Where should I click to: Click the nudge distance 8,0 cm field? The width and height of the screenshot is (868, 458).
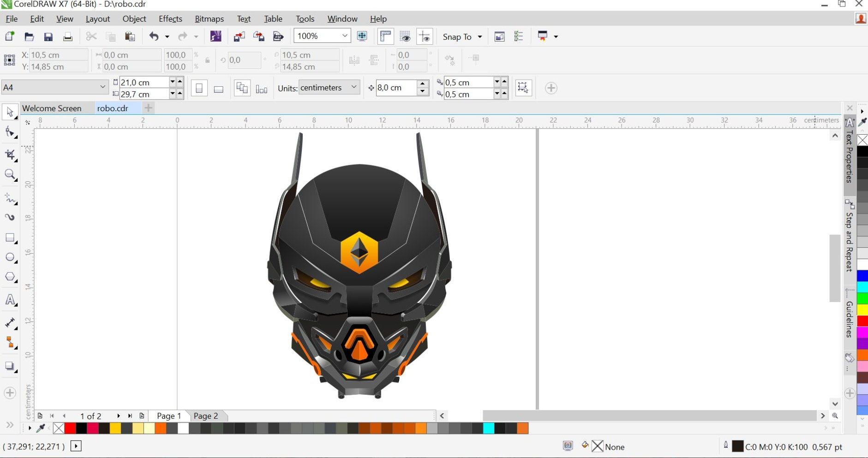click(396, 88)
